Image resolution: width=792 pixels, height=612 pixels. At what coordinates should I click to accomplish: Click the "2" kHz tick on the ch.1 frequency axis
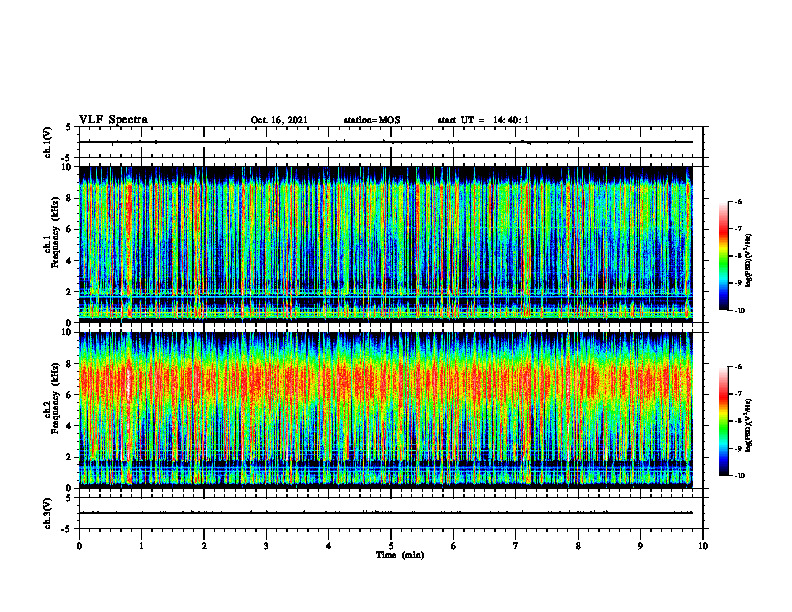tap(69, 291)
